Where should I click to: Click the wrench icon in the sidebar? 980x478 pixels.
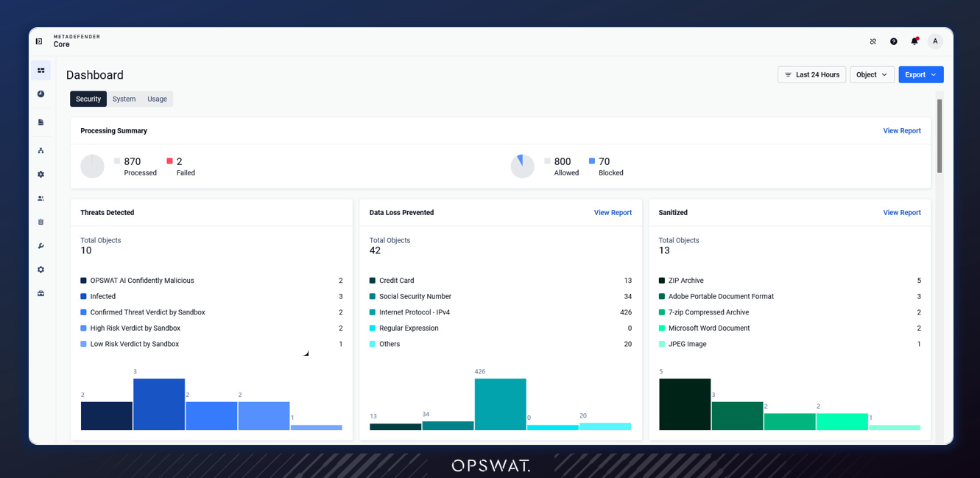tap(40, 246)
